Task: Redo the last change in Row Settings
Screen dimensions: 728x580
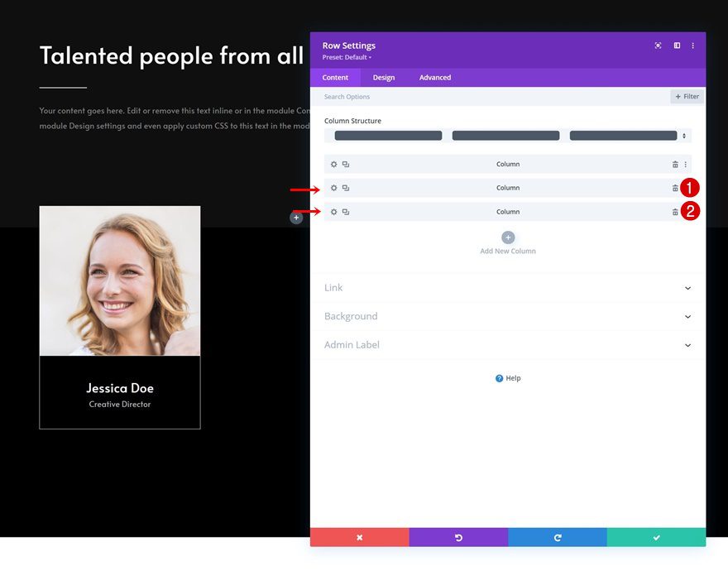Action: tap(557, 537)
